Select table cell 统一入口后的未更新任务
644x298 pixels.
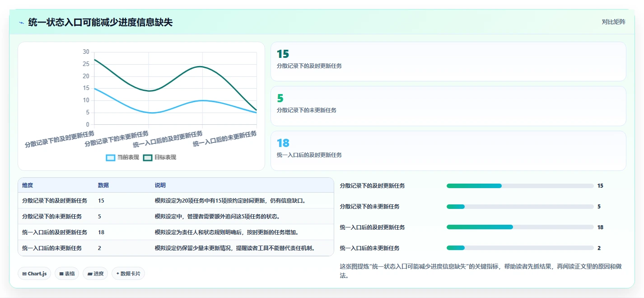coord(52,248)
